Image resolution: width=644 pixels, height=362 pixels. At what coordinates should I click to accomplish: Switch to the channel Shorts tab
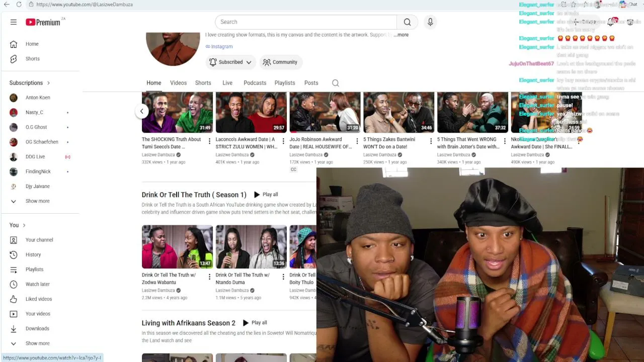tap(203, 83)
